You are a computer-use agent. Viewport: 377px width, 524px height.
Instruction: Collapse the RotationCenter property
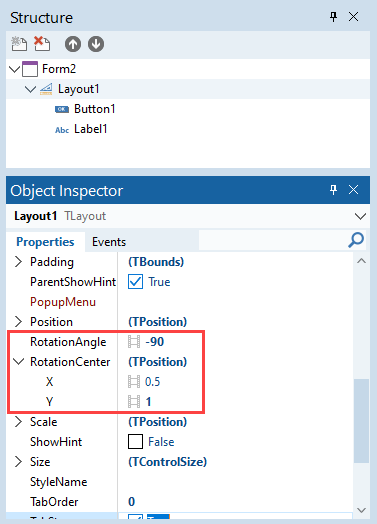19,362
